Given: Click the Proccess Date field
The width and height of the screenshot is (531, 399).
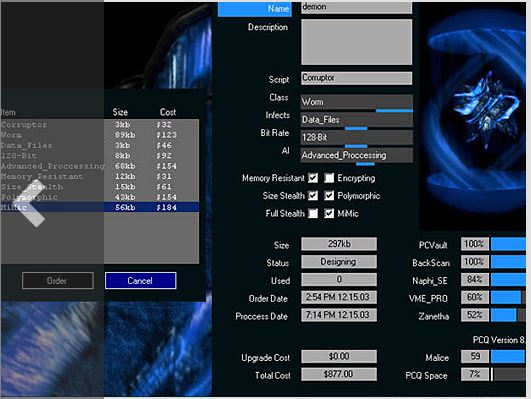Looking at the screenshot, I should pyautogui.click(x=339, y=315).
